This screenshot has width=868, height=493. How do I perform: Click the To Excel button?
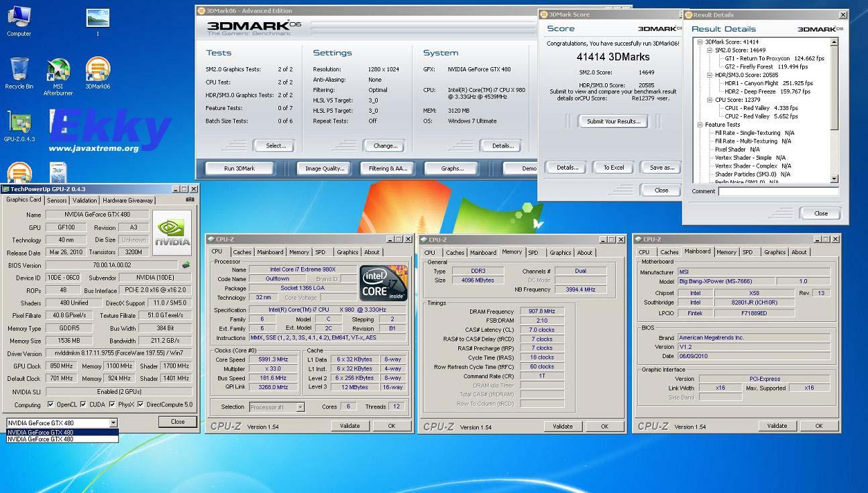(x=613, y=168)
